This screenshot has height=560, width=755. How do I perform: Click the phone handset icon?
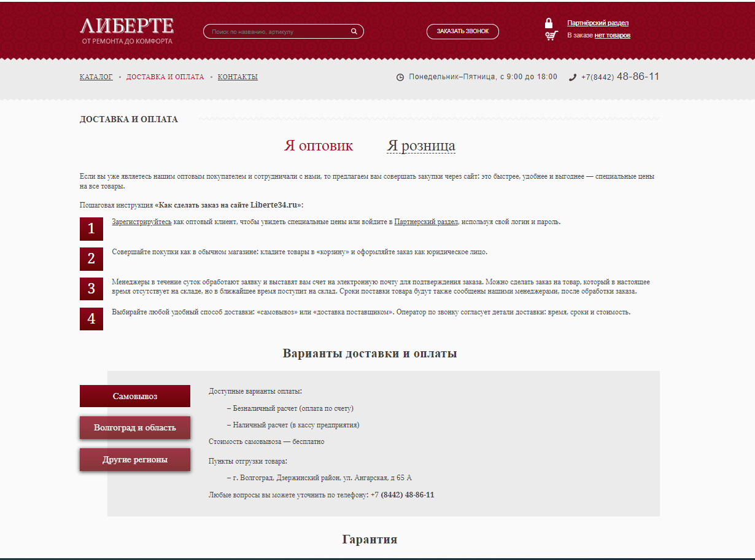click(x=573, y=77)
